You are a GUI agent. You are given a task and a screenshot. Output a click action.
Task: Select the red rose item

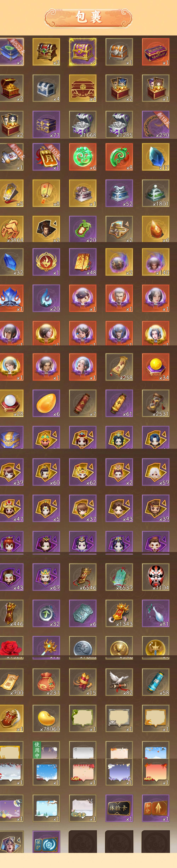[11, 647]
